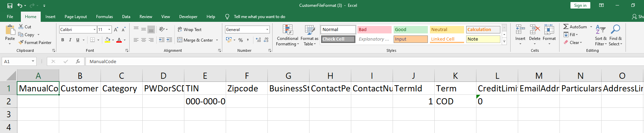Viewport: 644px width, 133px height.
Task: Click the Sign in button
Action: point(580,5)
